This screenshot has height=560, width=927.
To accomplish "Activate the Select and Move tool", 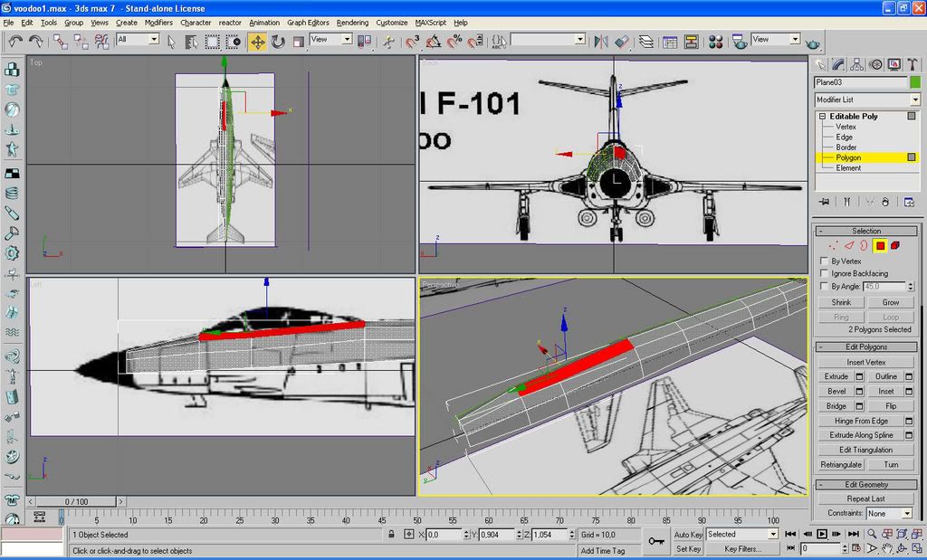I will (257, 42).
